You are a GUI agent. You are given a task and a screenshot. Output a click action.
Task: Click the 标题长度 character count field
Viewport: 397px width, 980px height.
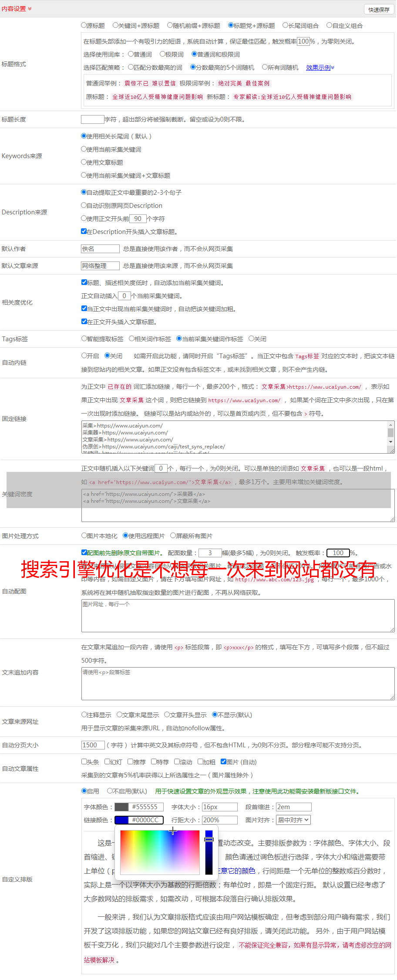[93, 119]
